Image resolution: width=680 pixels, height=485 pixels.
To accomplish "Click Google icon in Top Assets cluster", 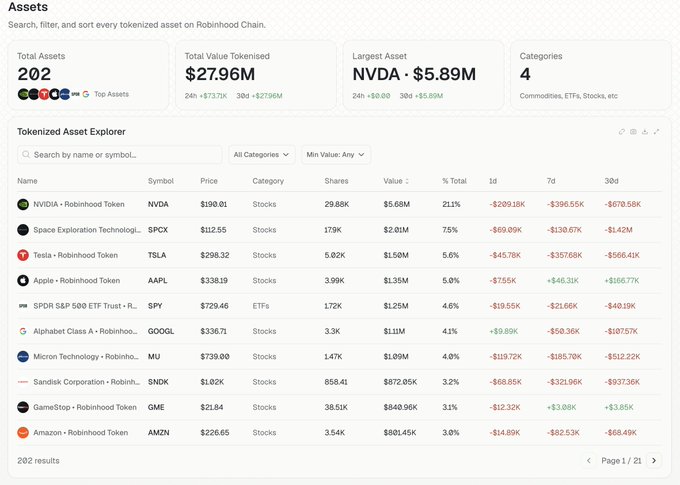I will click(86, 94).
